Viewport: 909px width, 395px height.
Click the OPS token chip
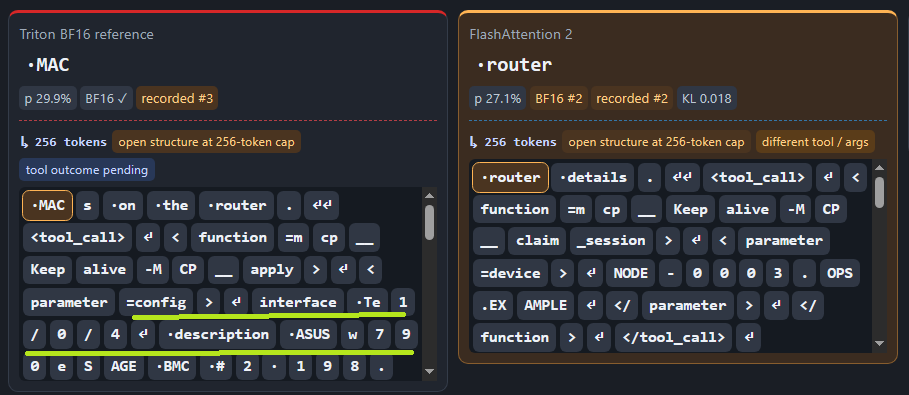coord(839,273)
